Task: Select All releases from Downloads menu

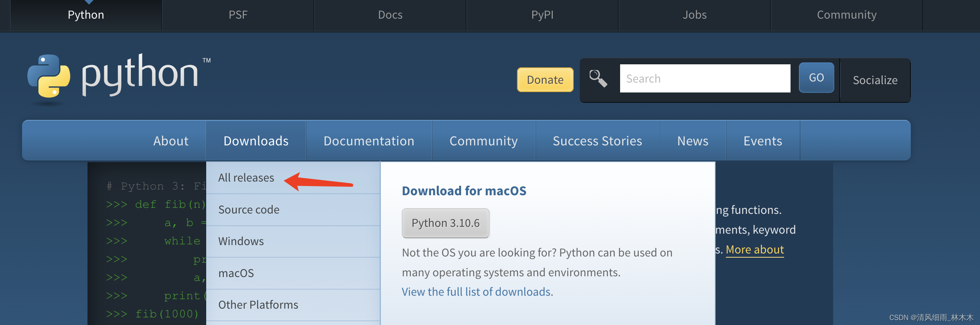Action: (246, 178)
